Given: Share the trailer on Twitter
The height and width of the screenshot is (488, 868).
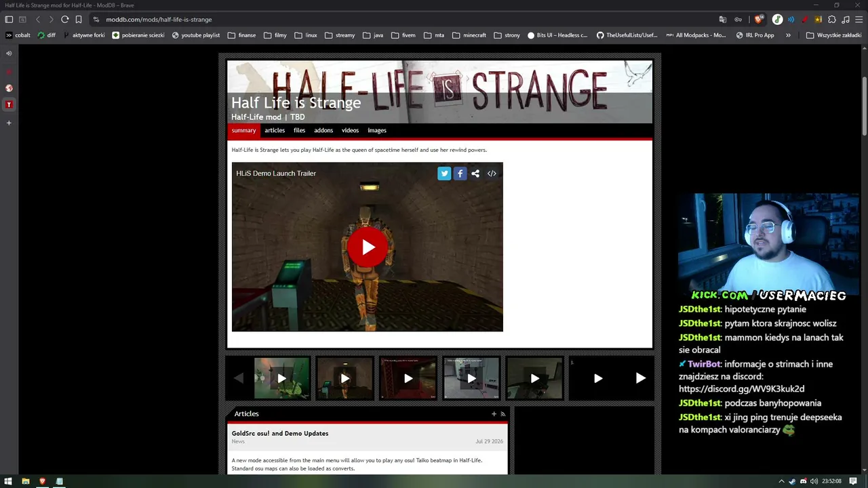Looking at the screenshot, I should [x=444, y=174].
